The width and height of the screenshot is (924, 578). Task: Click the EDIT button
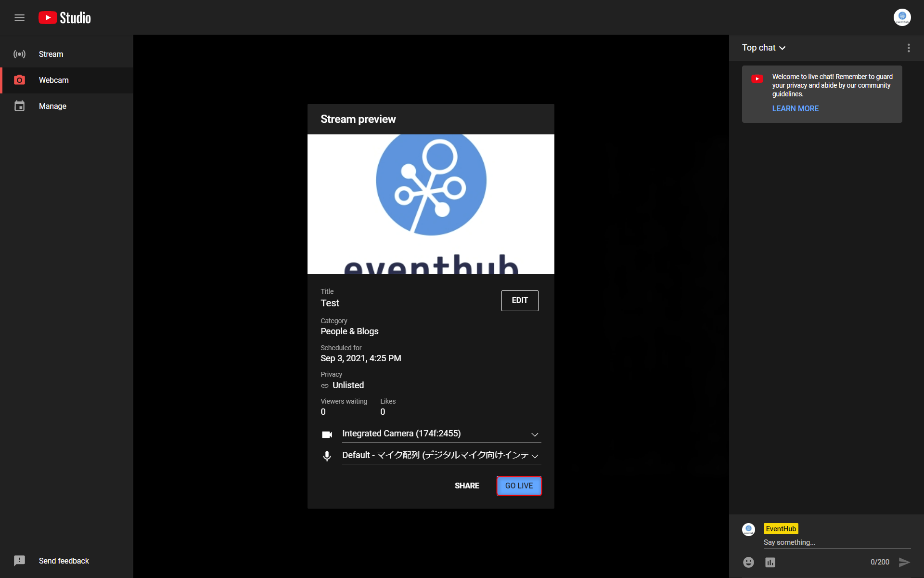(520, 301)
